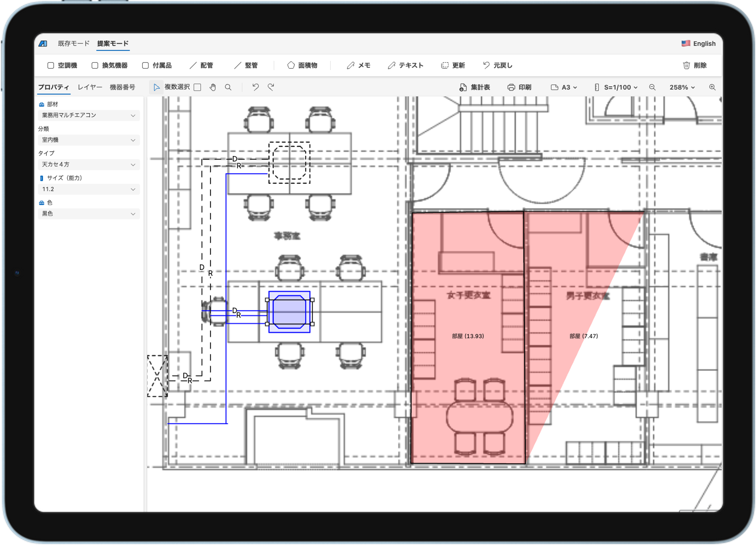Select the hand pan tool icon
756x545 pixels.
click(x=213, y=87)
